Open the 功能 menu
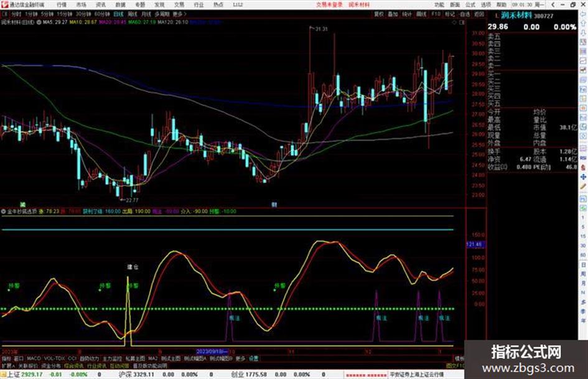 (x=439, y=5)
